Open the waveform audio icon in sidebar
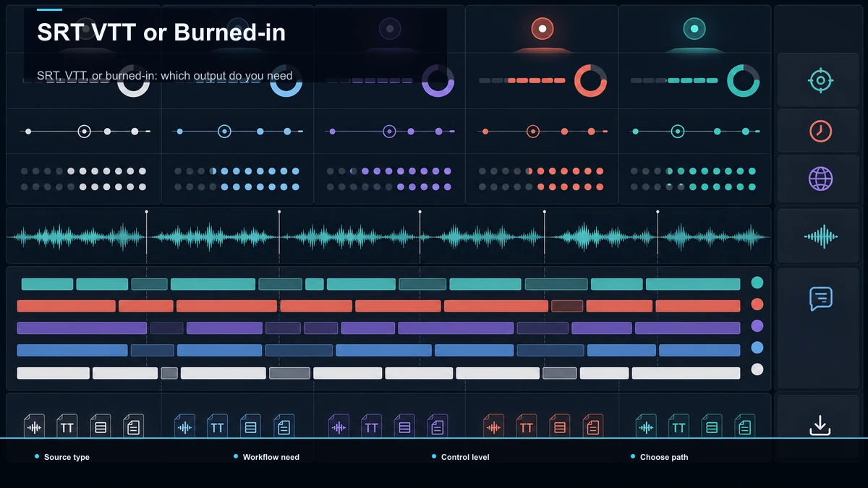The image size is (868, 488). (x=820, y=236)
